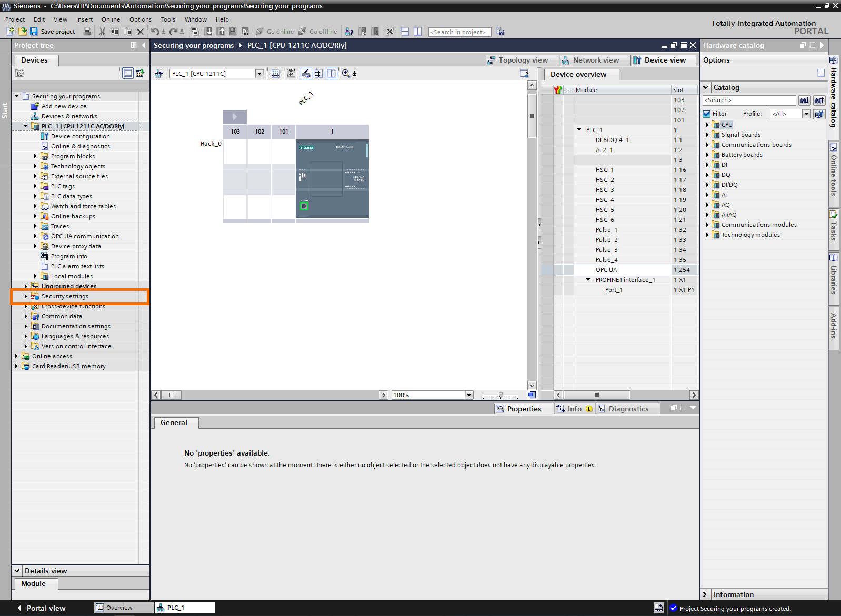
Task: Click the Go offline button
Action: [x=317, y=32]
